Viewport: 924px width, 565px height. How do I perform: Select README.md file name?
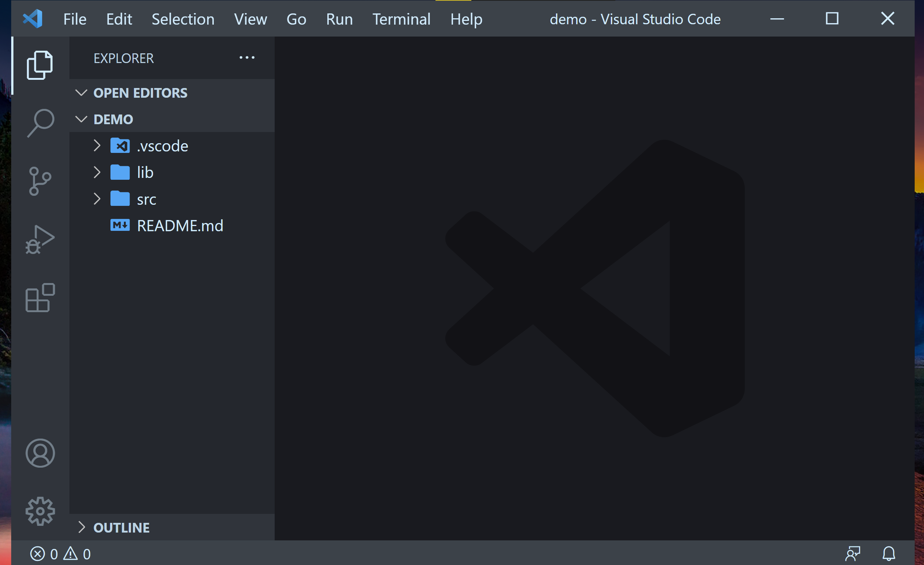point(180,226)
